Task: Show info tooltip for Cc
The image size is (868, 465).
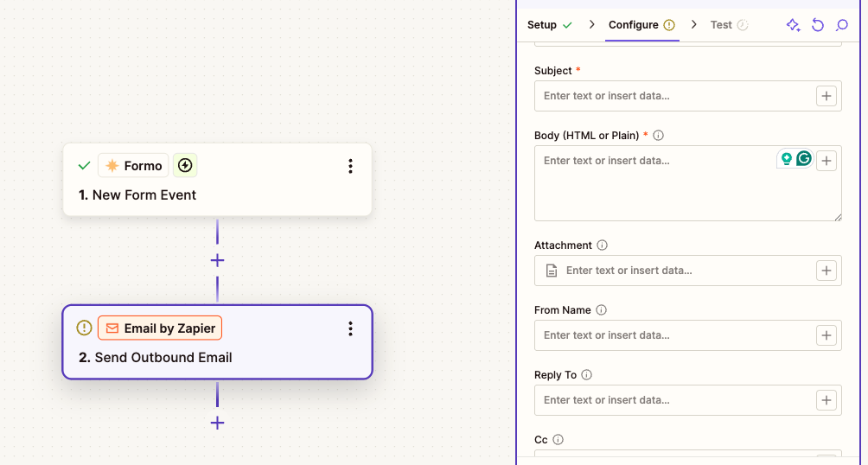Action: (x=558, y=440)
